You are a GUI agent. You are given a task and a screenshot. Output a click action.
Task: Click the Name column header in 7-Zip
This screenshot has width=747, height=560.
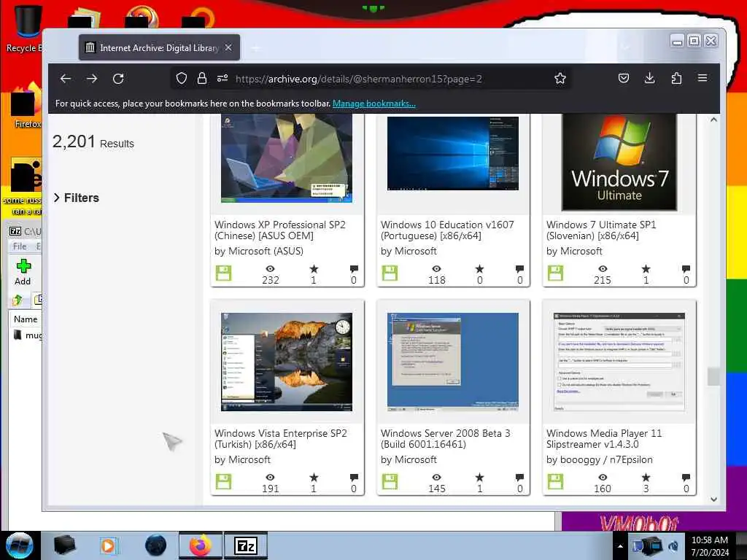click(26, 319)
